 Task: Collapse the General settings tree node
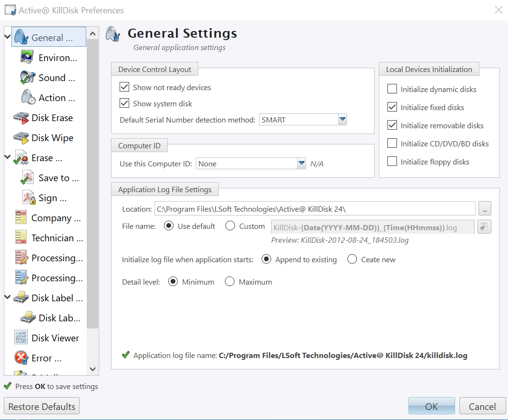click(x=7, y=37)
